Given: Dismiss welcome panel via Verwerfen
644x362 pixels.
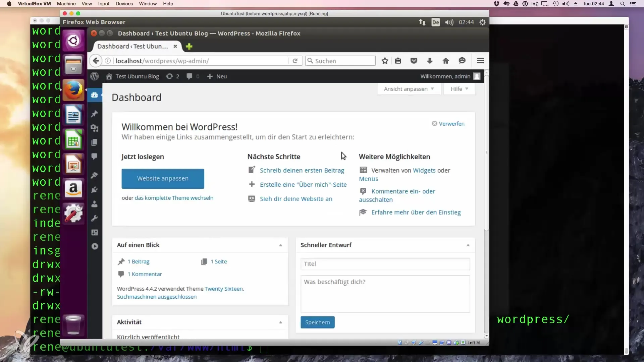Looking at the screenshot, I should [x=448, y=124].
